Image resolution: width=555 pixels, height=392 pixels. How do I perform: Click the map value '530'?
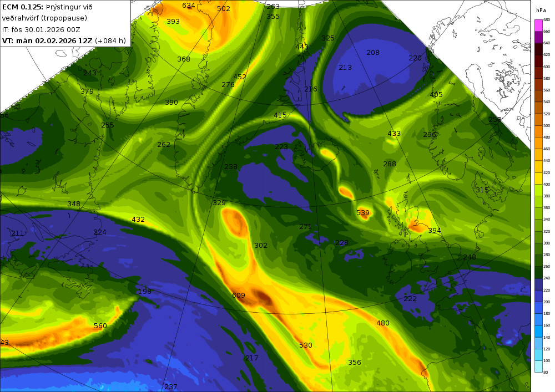click(305, 345)
